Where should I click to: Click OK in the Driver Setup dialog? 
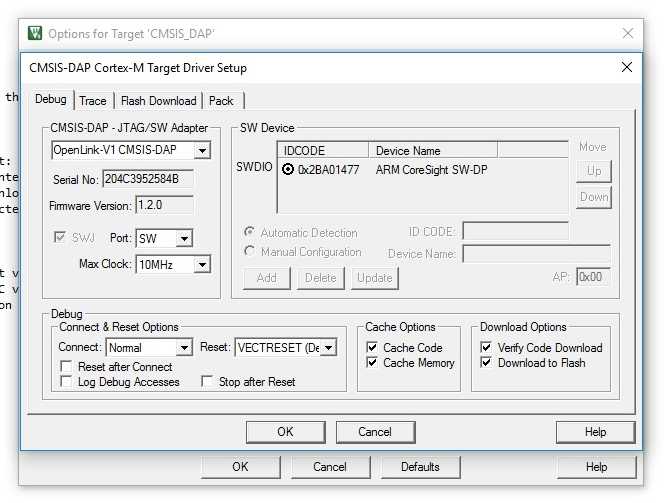tap(285, 432)
